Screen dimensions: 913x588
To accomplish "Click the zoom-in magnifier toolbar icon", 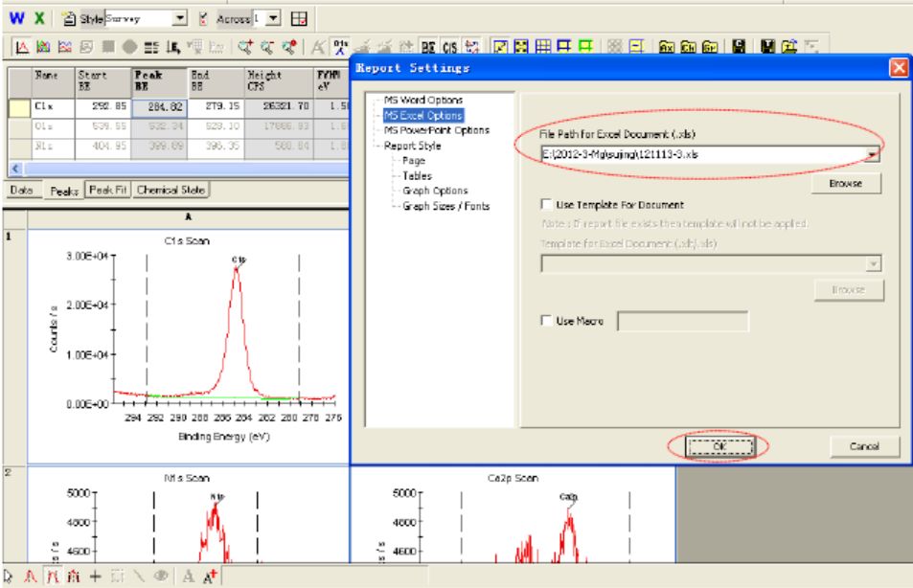I will pyautogui.click(x=246, y=44).
